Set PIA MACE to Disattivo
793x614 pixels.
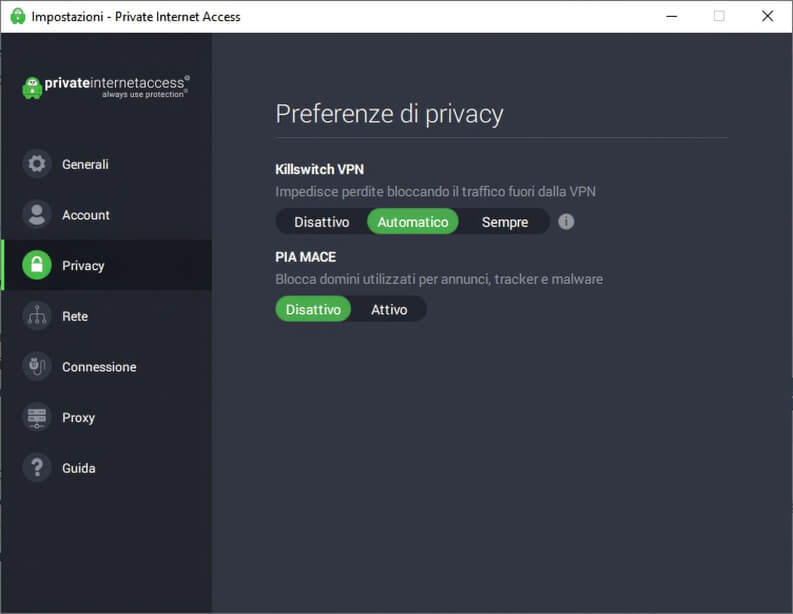(313, 309)
